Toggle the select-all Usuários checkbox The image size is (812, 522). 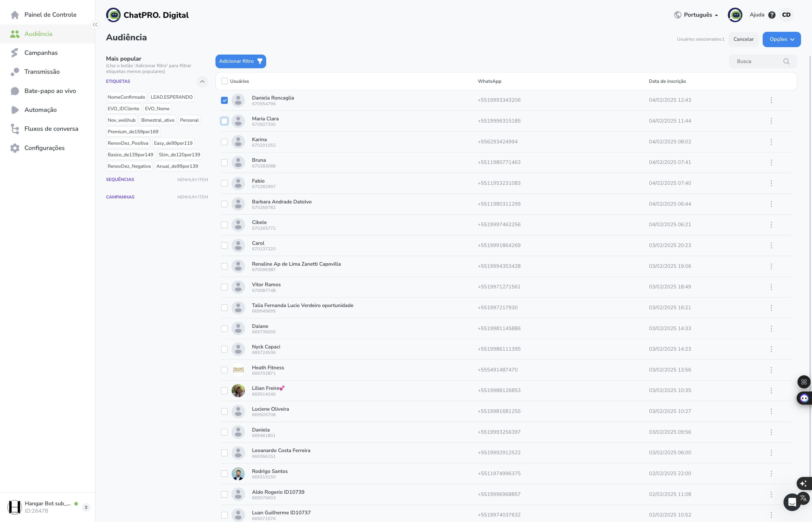(x=224, y=81)
